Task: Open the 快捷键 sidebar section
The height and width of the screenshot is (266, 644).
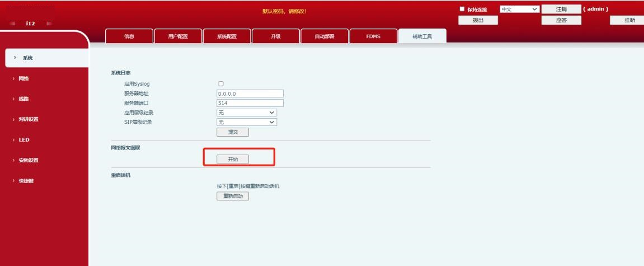Action: click(26, 181)
